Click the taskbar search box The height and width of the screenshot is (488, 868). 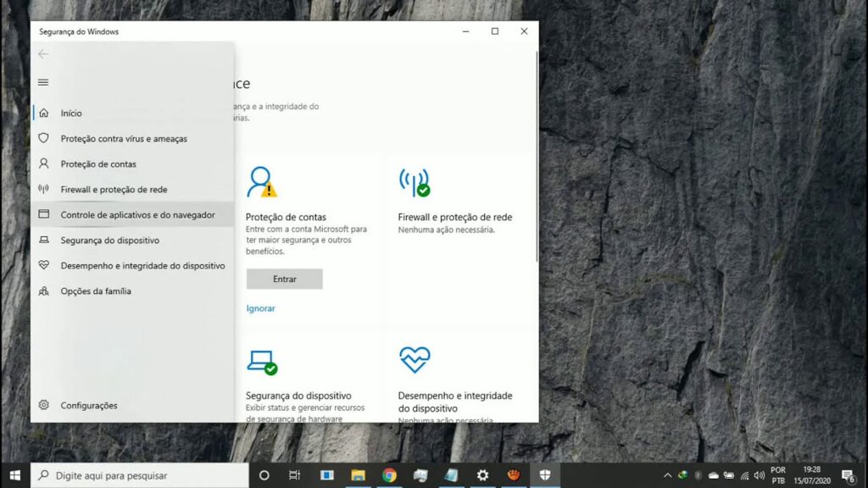coord(140,475)
